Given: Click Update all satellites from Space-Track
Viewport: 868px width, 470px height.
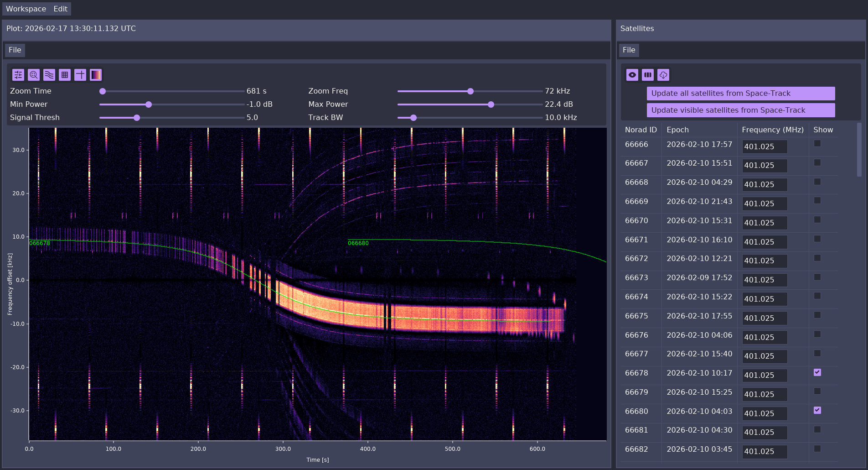Looking at the screenshot, I should pyautogui.click(x=740, y=94).
